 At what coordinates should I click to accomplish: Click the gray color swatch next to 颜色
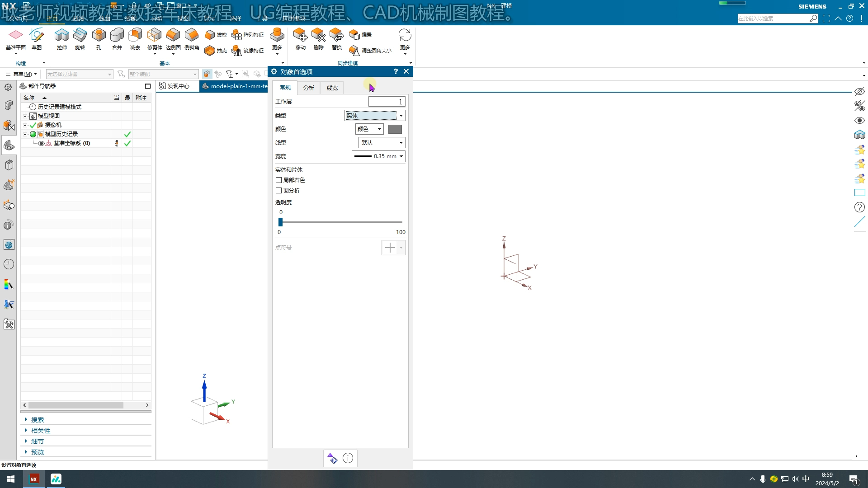point(395,129)
